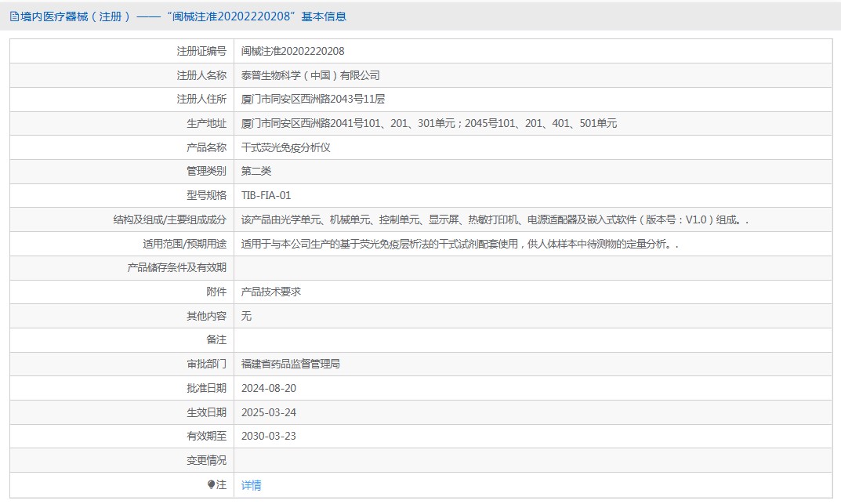Click the 注册证编号 field label
This screenshot has height=504, width=841.
click(201, 52)
